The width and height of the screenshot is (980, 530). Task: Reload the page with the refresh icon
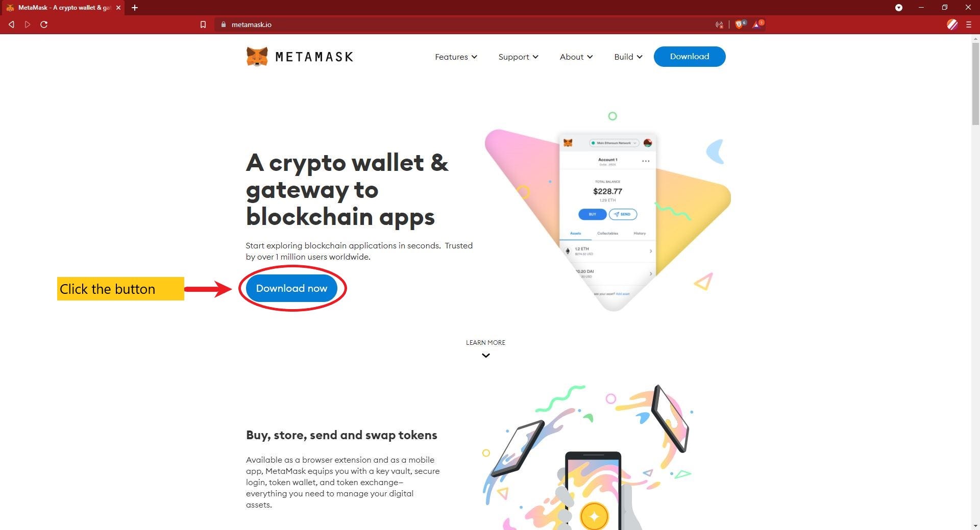click(x=44, y=24)
